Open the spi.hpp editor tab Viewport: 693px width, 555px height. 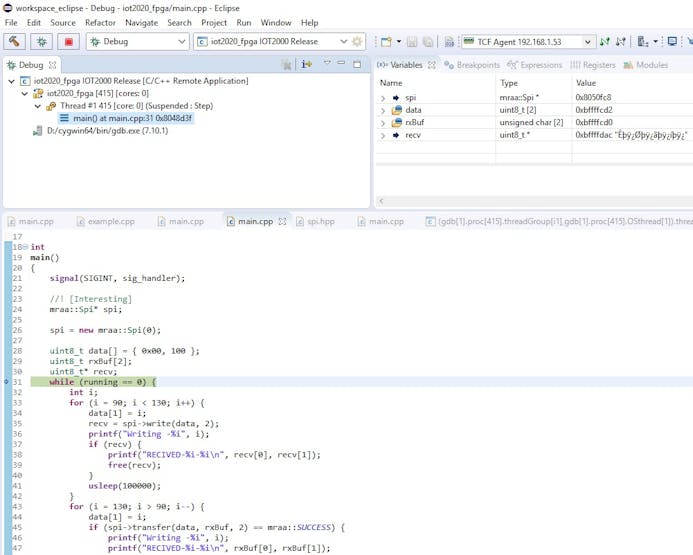(320, 221)
